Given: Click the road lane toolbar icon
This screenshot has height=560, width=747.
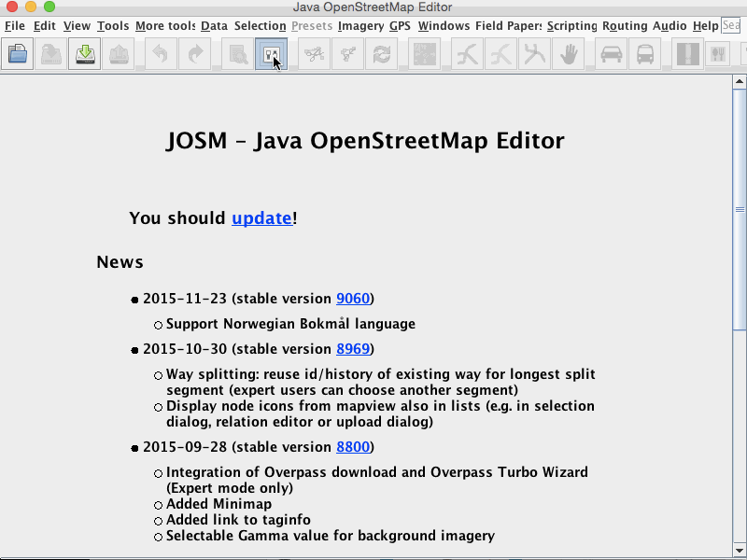Looking at the screenshot, I should tap(688, 54).
